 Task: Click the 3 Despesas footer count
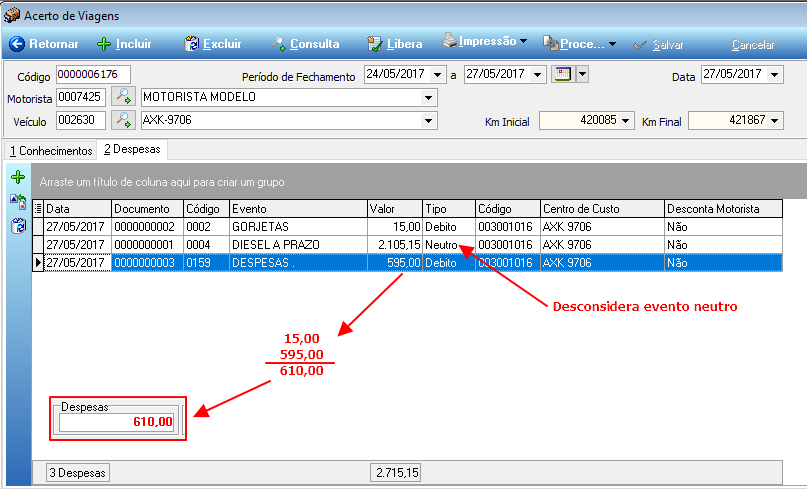[78, 473]
